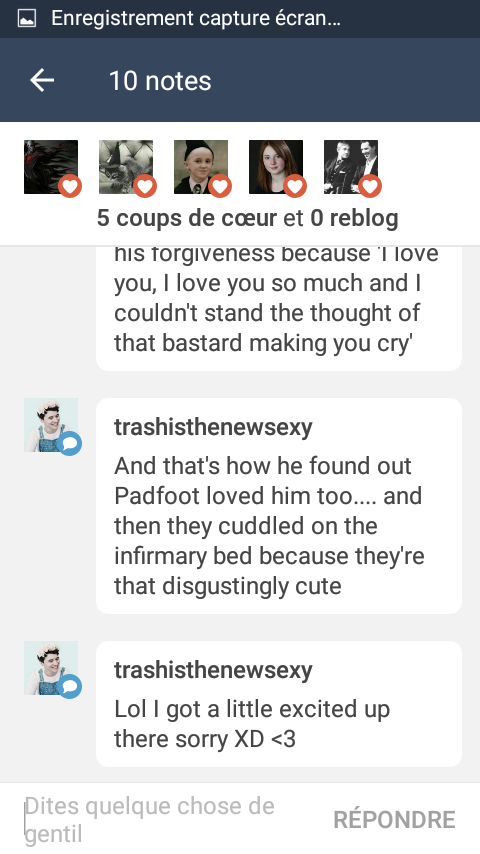The width and height of the screenshot is (480, 854).
Task: Tap the RÉPONDRE button
Action: (x=394, y=820)
